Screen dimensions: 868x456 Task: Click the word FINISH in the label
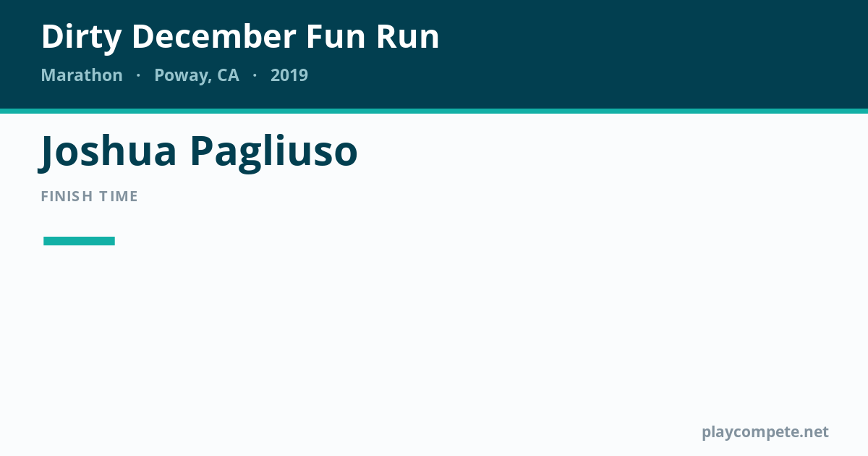[x=67, y=196]
